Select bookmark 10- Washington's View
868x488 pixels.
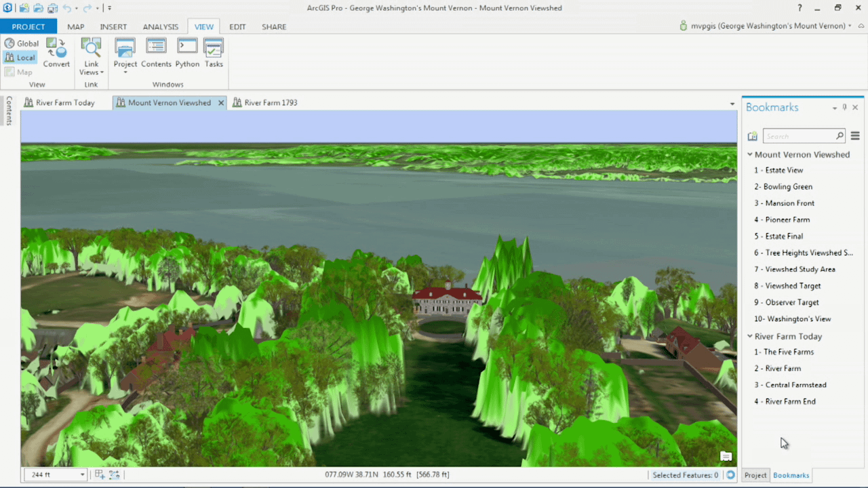(792, 319)
